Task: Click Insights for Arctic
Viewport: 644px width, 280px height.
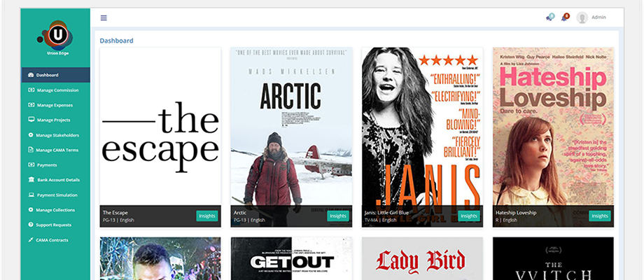Action: click(x=338, y=216)
